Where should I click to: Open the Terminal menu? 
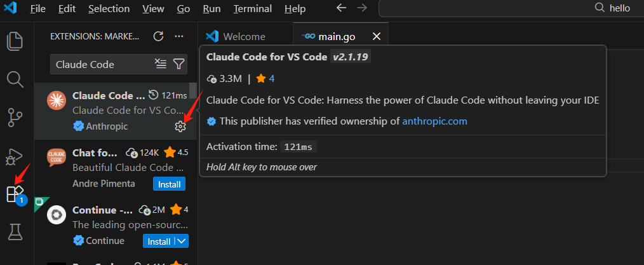[253, 9]
